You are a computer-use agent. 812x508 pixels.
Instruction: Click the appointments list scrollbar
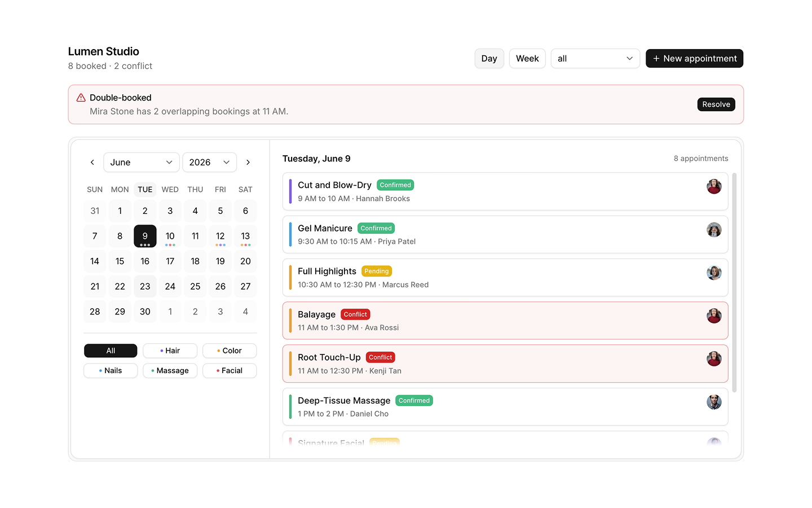tap(734, 282)
